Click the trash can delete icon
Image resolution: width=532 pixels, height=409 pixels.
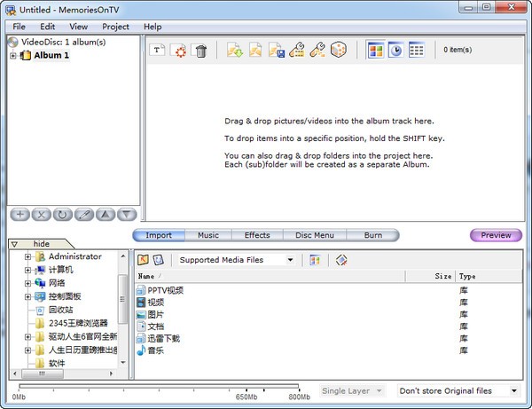click(x=200, y=51)
